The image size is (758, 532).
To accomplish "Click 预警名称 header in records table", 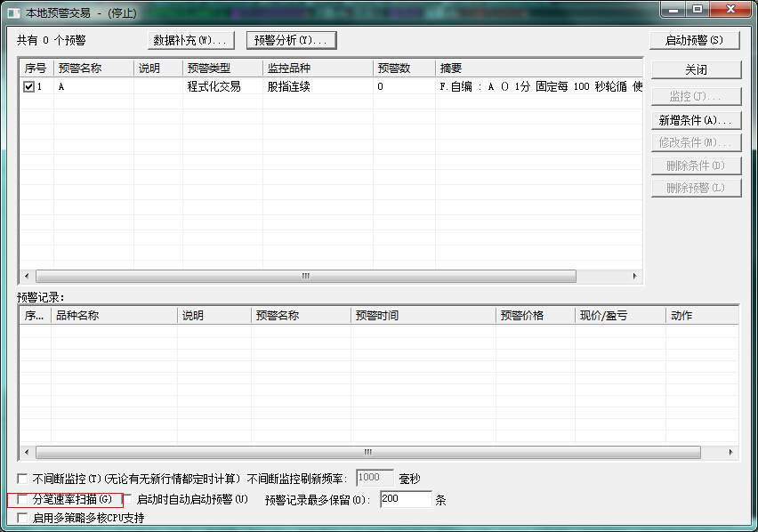I will coord(301,316).
